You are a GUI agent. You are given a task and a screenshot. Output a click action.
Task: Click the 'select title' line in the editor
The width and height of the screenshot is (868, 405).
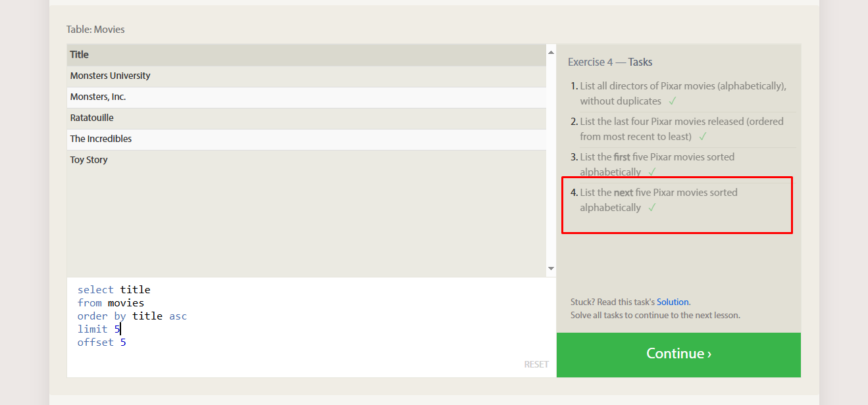[x=114, y=289]
